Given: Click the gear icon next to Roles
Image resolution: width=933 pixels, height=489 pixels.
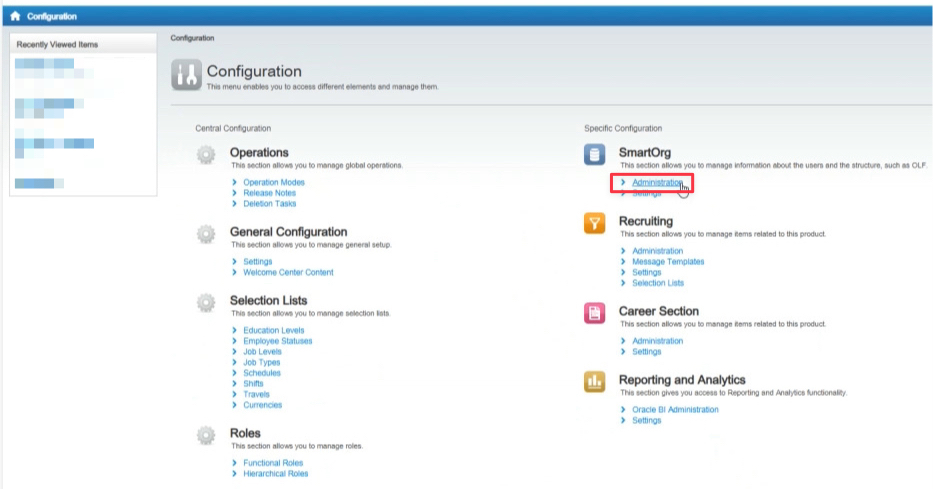Looking at the screenshot, I should (206, 435).
